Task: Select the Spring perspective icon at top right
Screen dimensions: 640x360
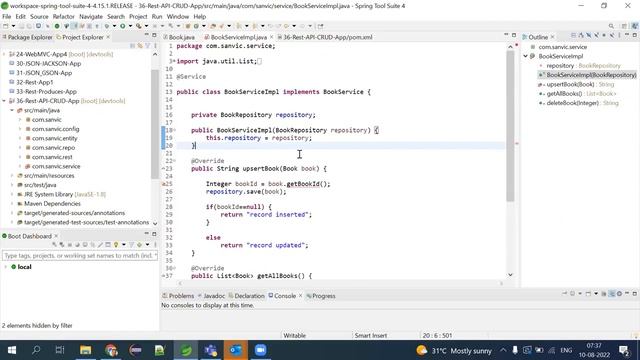Action: tap(635, 26)
